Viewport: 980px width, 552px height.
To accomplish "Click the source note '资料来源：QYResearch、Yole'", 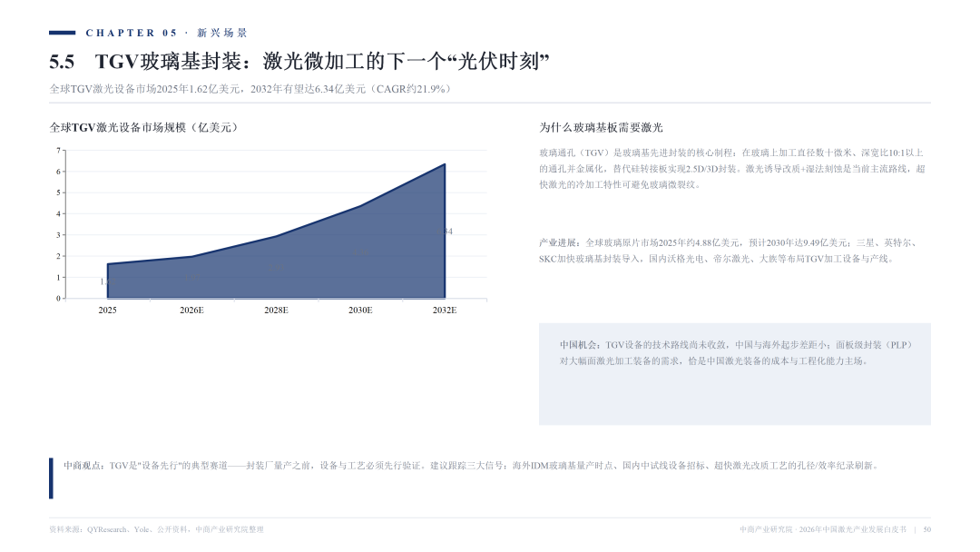I will tap(156, 529).
